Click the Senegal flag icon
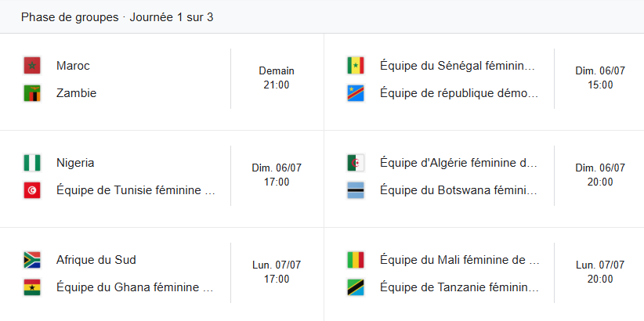Image resolution: width=644 pixels, height=321 pixels. coord(356,66)
